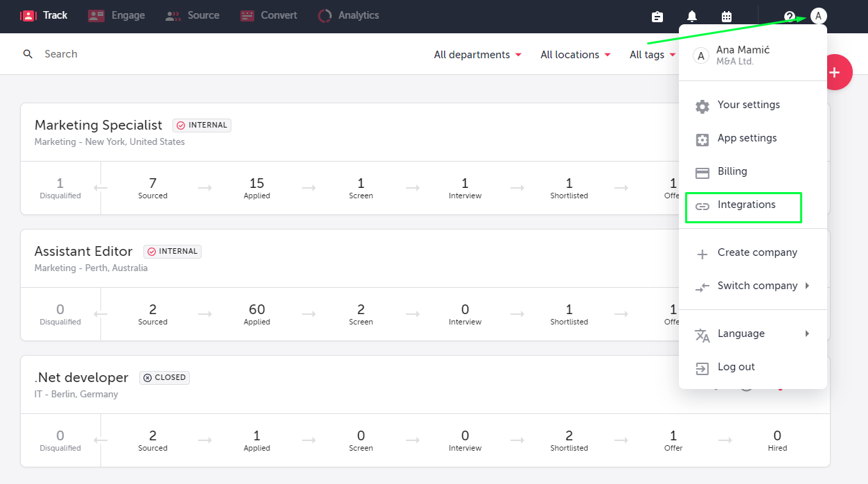Screen dimensions: 868x484
Task: Expand the Switch company submenu
Action: coord(757,286)
